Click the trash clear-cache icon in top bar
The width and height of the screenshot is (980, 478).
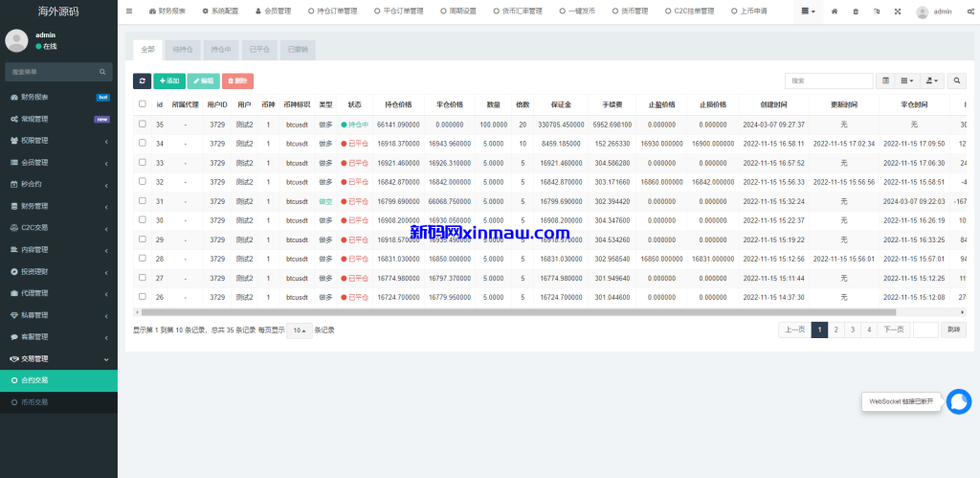tap(856, 11)
